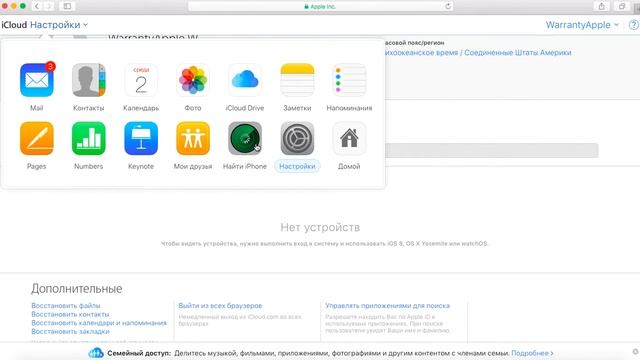Click Восстановить контакты link
Screen dimensions: 640x360
tap(70, 314)
